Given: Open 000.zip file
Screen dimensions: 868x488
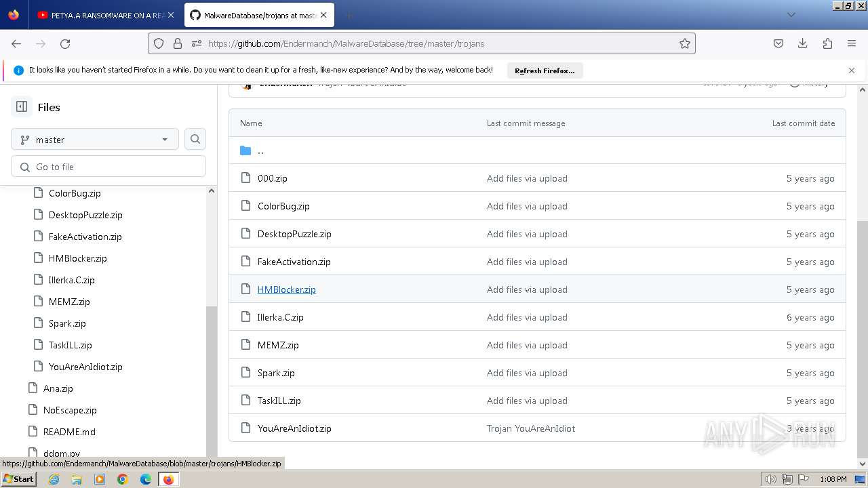Looking at the screenshot, I should pos(272,178).
